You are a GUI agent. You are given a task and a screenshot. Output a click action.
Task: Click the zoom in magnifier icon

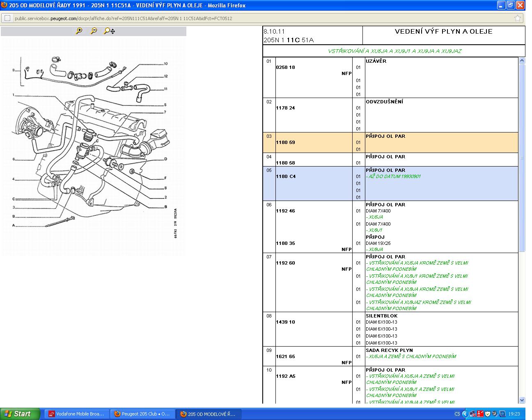(x=79, y=31)
